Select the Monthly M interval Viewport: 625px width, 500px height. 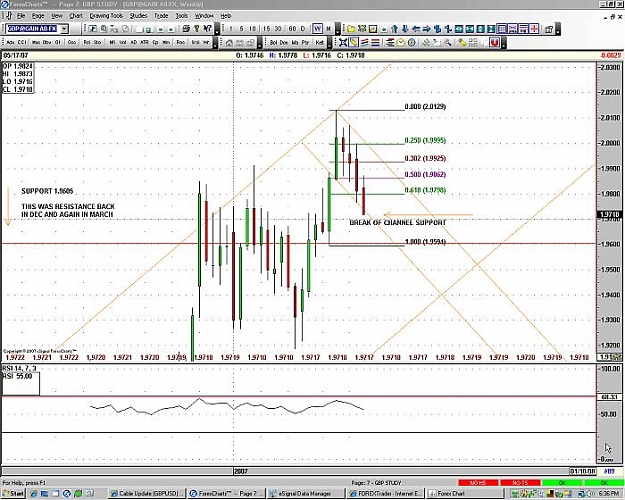(x=328, y=29)
